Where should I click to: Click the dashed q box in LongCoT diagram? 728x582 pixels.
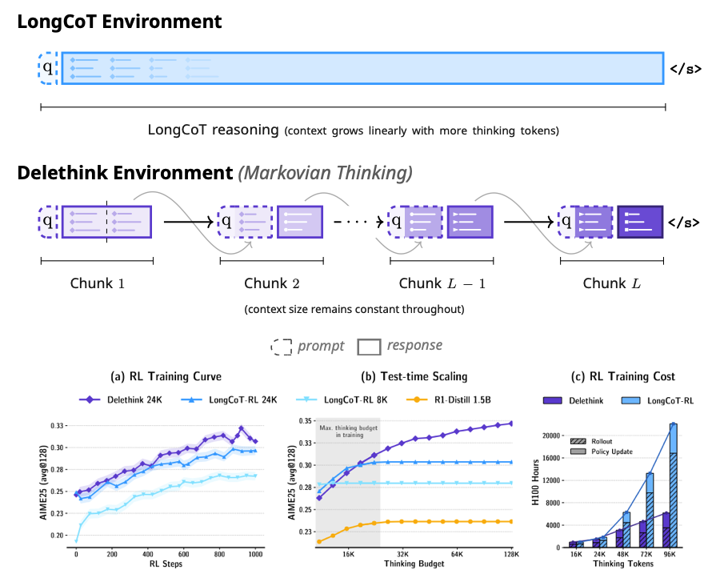point(48,68)
